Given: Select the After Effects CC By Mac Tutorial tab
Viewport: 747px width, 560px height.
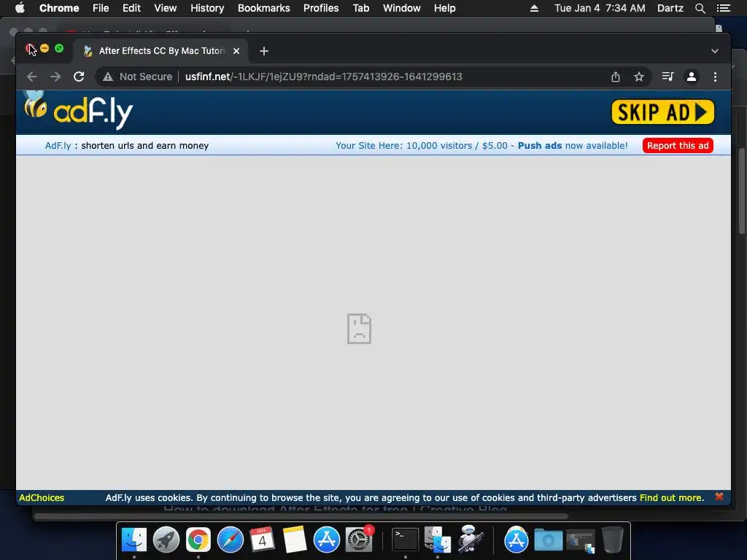Looking at the screenshot, I should tap(160, 51).
